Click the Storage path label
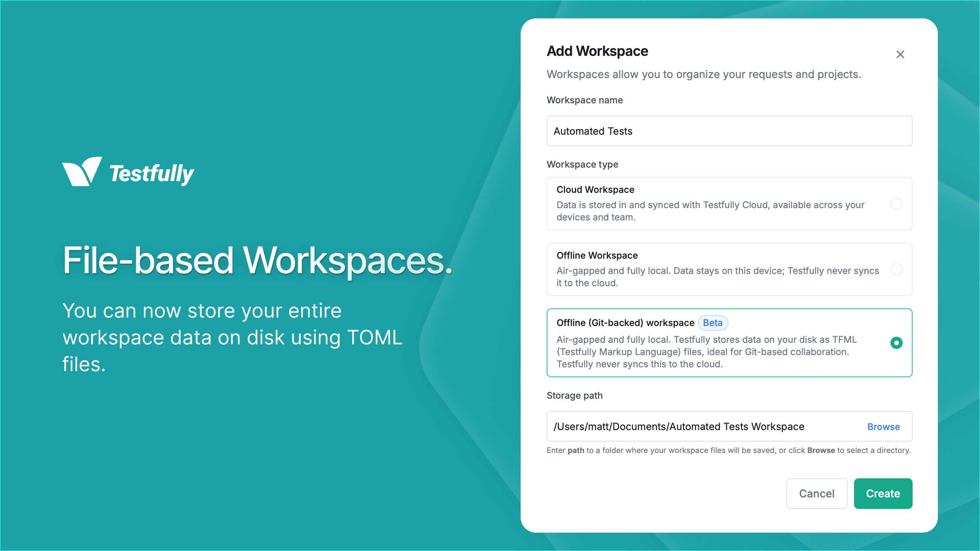 [574, 396]
